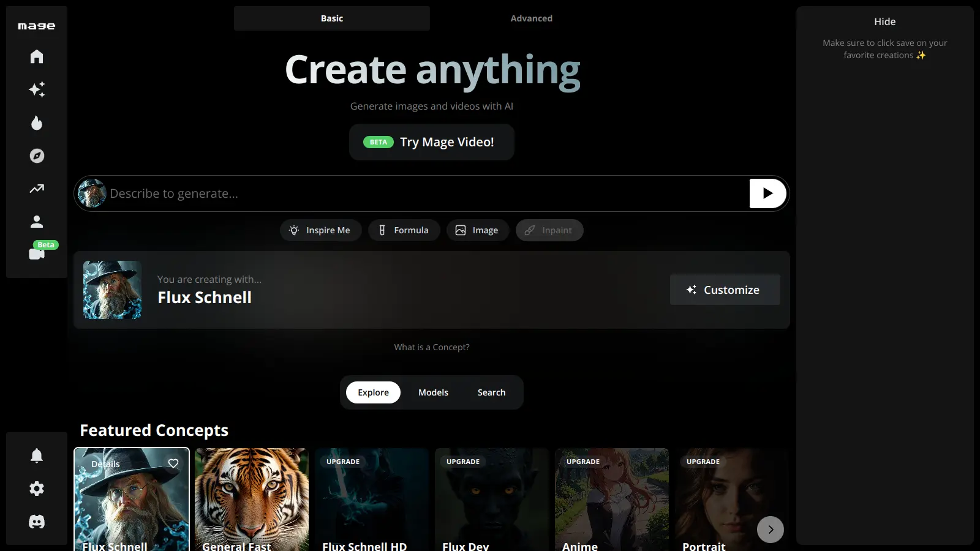Hide the right saved creations panel
The height and width of the screenshot is (551, 980).
[884, 22]
